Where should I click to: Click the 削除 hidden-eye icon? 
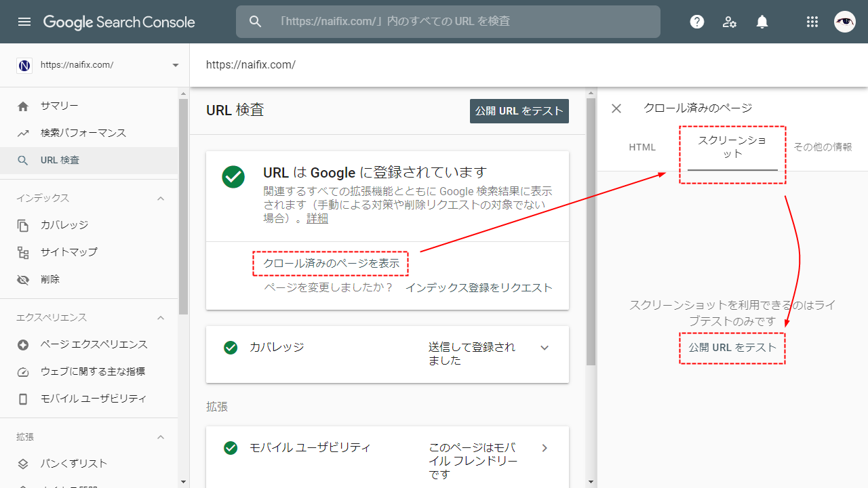[x=23, y=279]
